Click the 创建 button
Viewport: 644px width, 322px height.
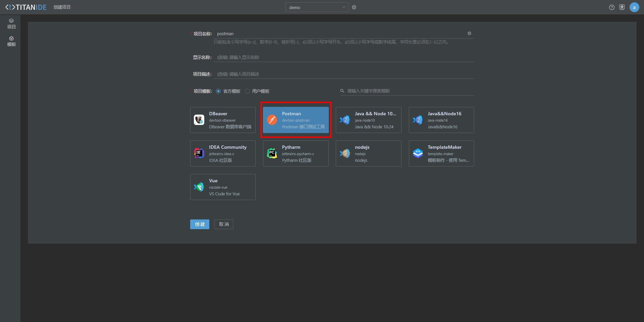coord(200,224)
